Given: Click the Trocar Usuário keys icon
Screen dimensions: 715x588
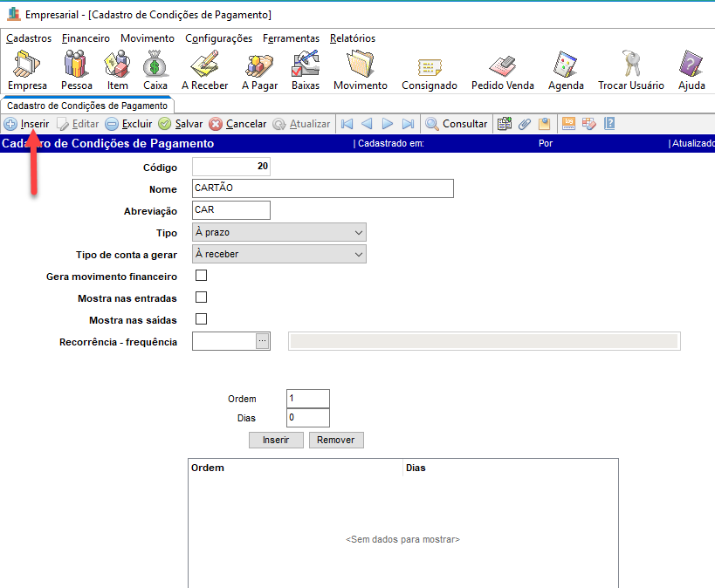Looking at the screenshot, I should 630,70.
